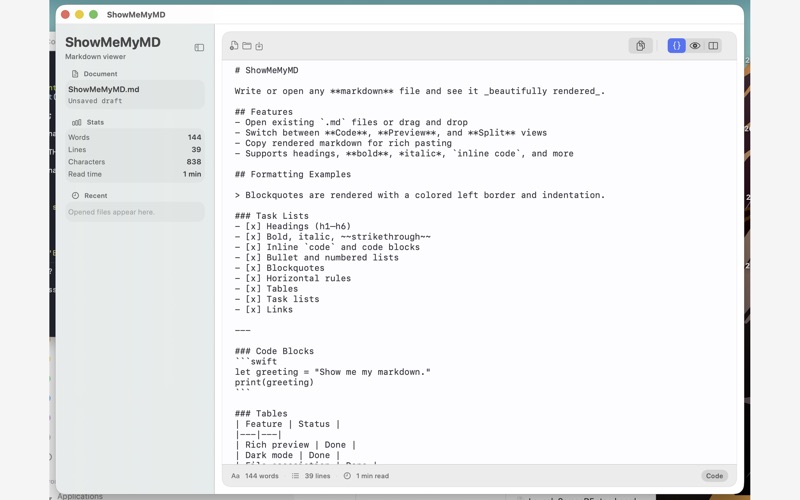
Task: Create a new document with the toolbar icon
Action: [234, 46]
